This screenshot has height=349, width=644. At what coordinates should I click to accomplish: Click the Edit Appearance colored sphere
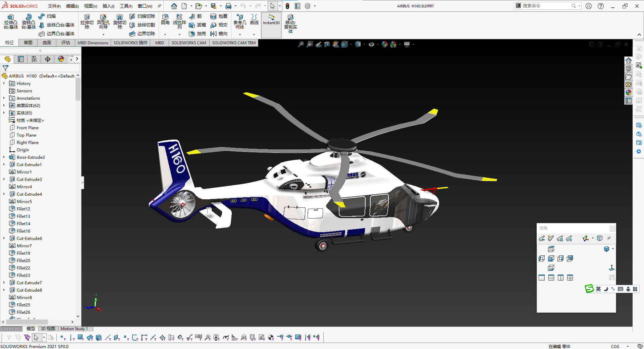click(x=385, y=44)
